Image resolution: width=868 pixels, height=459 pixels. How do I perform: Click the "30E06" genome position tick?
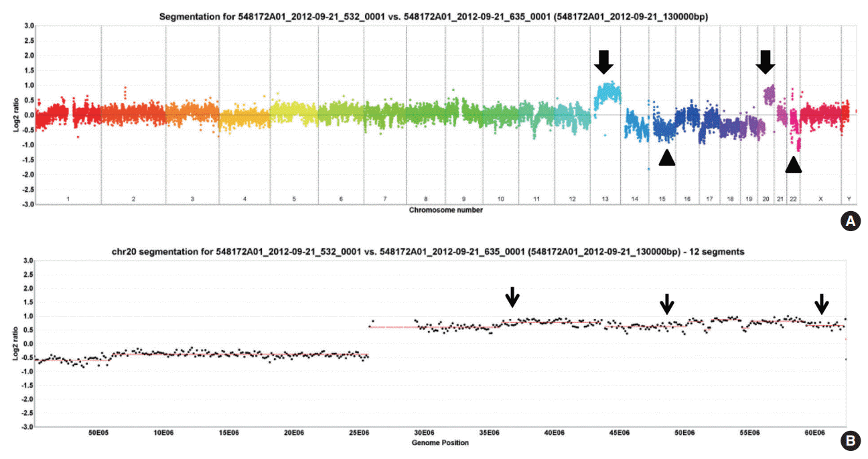coord(424,434)
